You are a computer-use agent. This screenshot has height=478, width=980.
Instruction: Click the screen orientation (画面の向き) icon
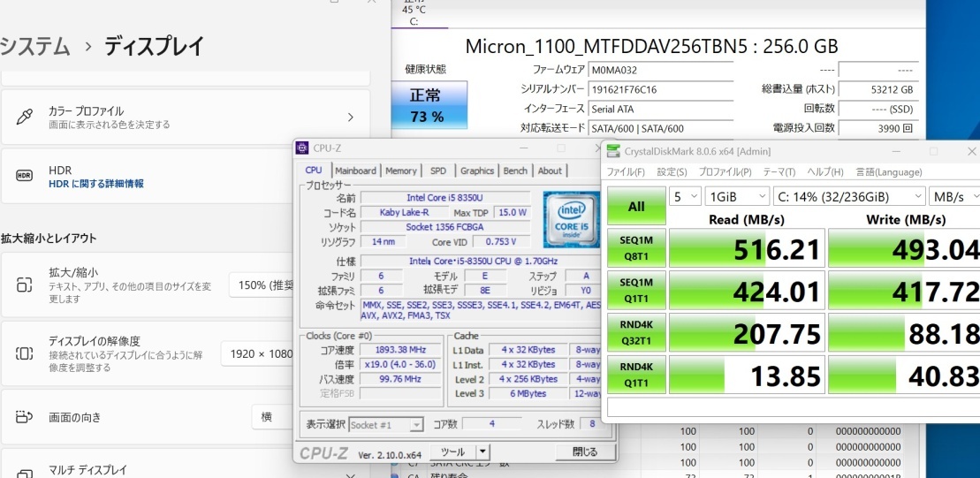(x=25, y=416)
